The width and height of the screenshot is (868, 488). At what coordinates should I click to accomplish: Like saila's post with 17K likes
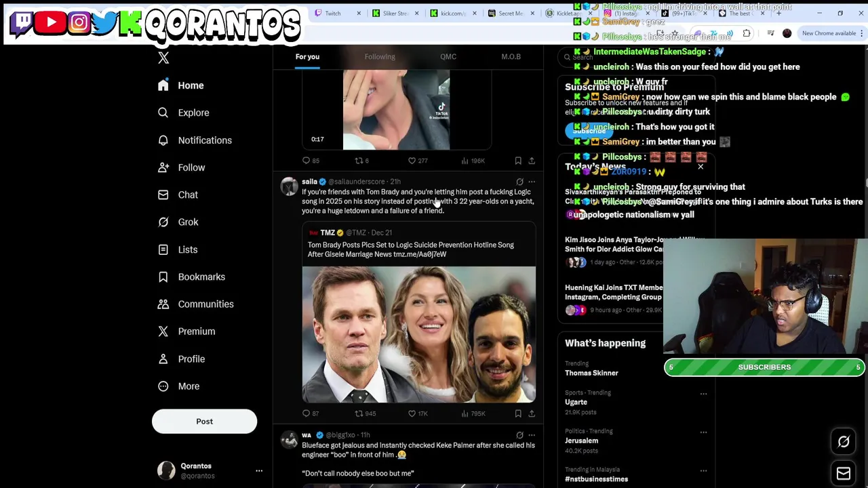(418, 413)
